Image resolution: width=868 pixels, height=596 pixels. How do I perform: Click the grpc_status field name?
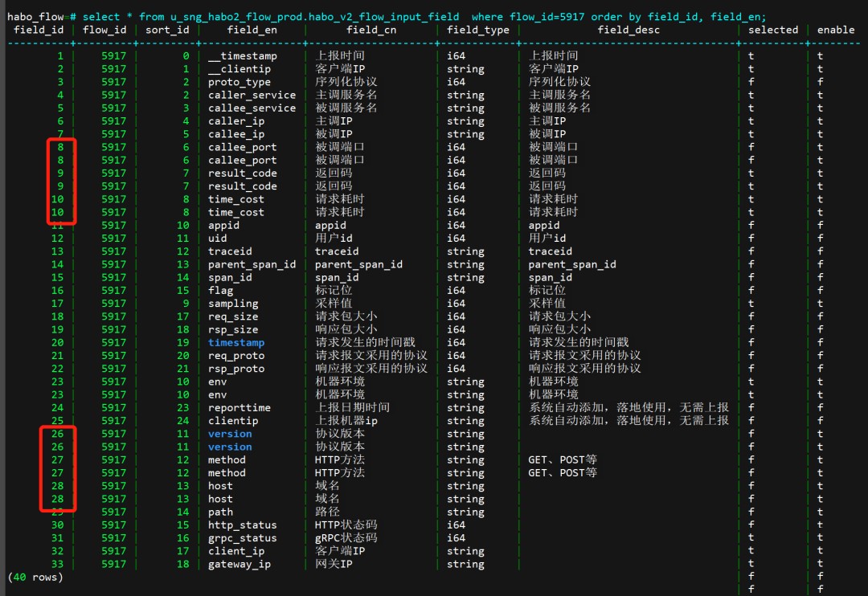pos(242,538)
